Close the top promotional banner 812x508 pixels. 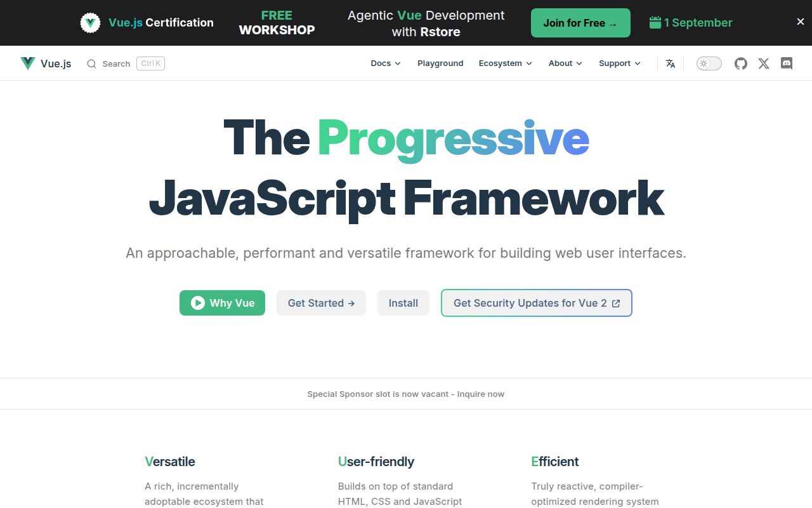pos(801,22)
